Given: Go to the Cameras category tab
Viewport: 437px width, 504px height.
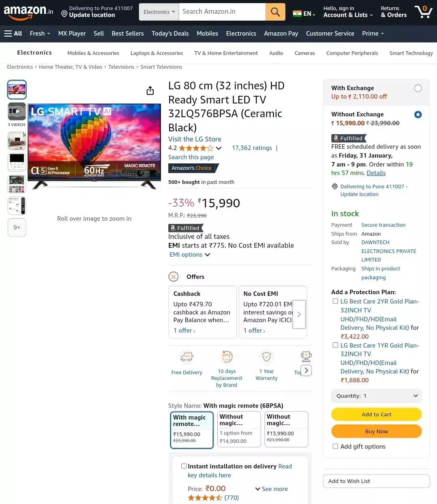Looking at the screenshot, I should tap(305, 53).
